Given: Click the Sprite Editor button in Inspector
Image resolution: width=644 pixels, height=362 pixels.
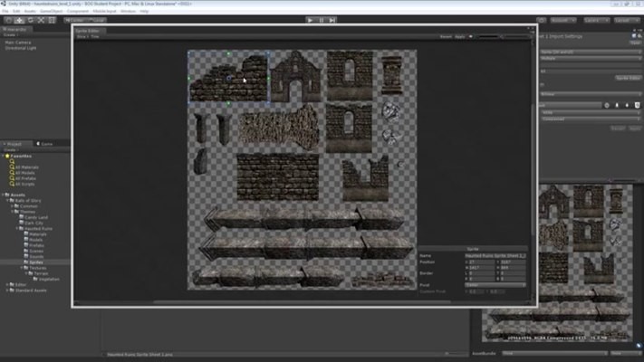Looking at the screenshot, I should tap(628, 78).
